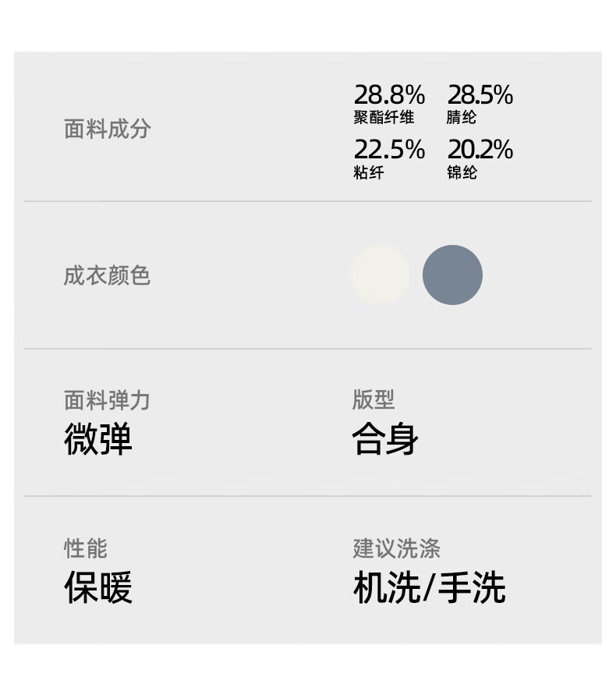Click the 28.8% percentage value

[x=389, y=95]
